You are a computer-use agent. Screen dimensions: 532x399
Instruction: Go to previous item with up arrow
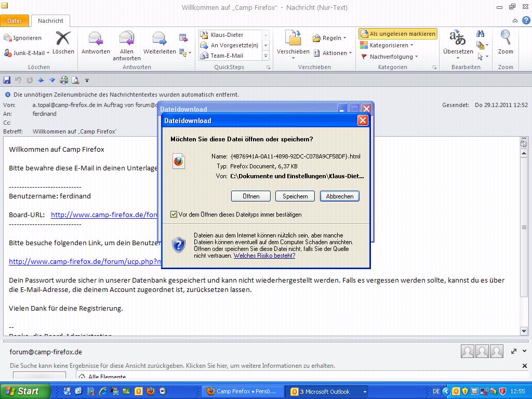tap(41, 80)
